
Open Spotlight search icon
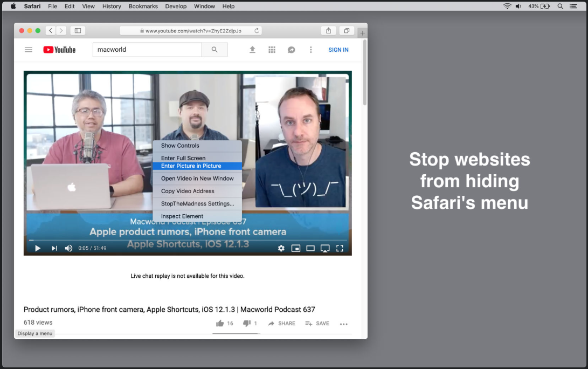[561, 6]
